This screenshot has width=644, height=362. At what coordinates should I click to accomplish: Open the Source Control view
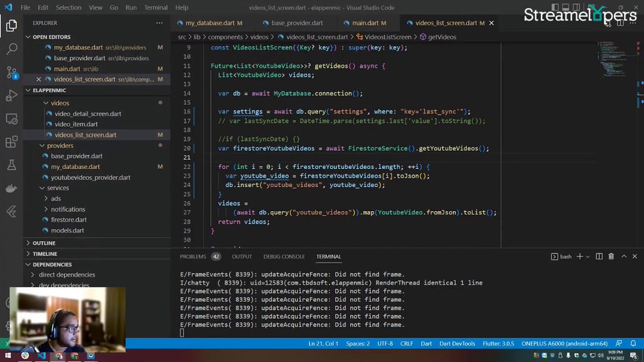pyautogui.click(x=12, y=72)
